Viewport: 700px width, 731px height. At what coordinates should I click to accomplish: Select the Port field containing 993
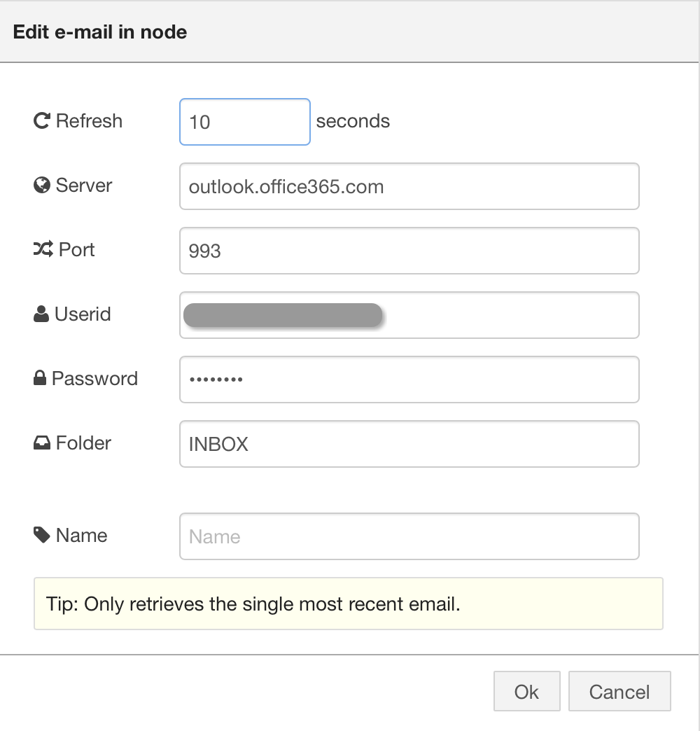[x=409, y=251]
